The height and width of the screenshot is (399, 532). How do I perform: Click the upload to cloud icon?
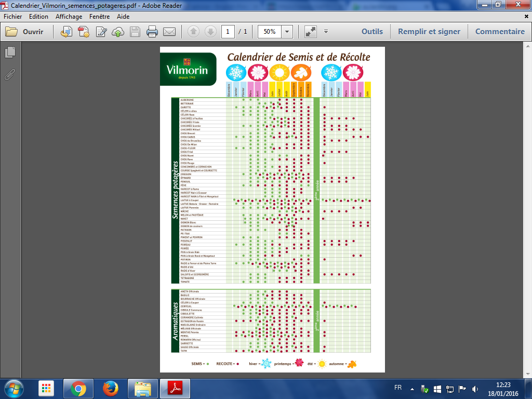(x=118, y=32)
